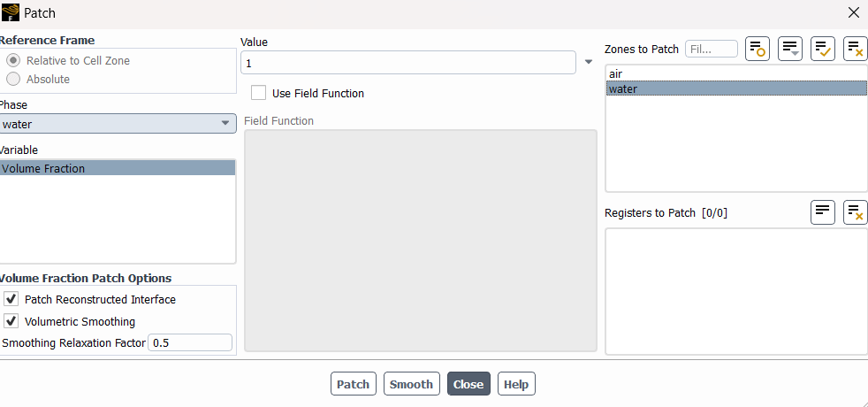Click the Smoothing Relaxation Factor input field
Image resolution: width=868 pixels, height=407 pixels.
point(190,342)
